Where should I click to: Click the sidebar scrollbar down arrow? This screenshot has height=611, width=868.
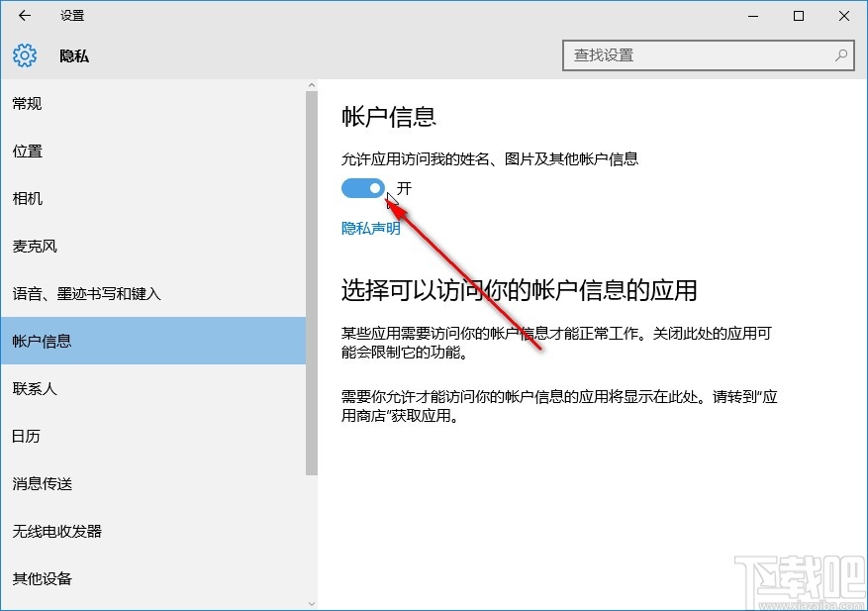311,602
